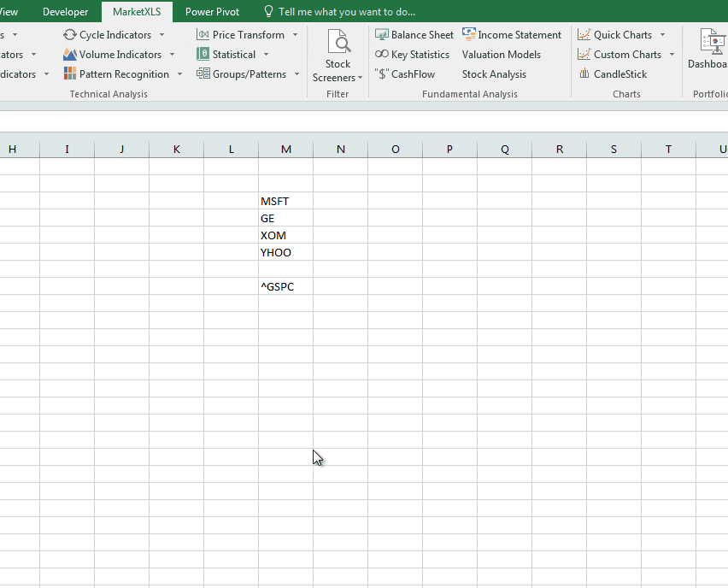Expand Pattern Recognition dropdown arrow
Screen dimensions: 728x588
[179, 73]
